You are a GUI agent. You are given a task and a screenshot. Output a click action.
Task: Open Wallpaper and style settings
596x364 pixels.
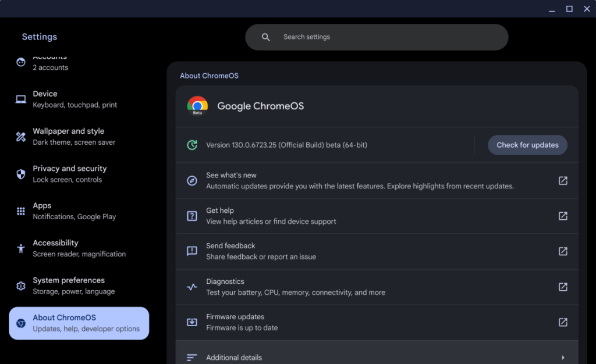(72, 136)
